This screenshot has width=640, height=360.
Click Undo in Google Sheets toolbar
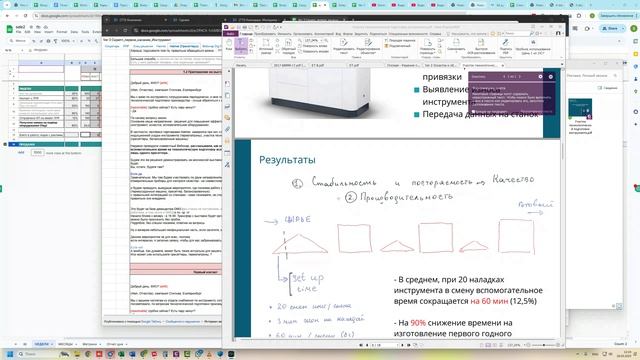pos(33,41)
